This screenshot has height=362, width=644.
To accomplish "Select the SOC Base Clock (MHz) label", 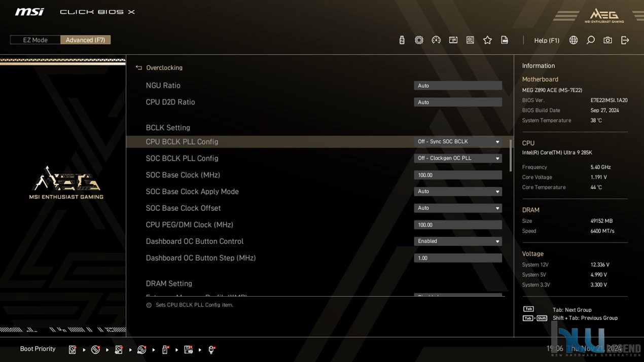I will click(183, 175).
